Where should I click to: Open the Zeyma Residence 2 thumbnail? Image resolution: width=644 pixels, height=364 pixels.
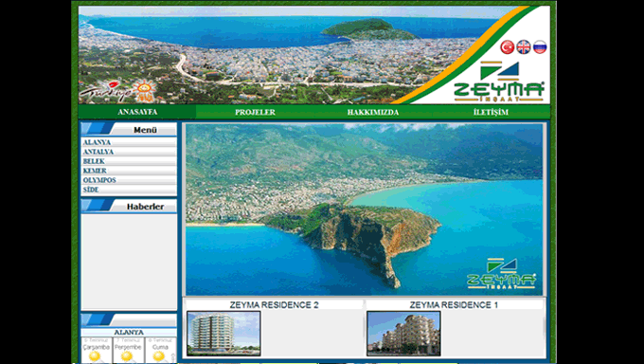tap(224, 333)
